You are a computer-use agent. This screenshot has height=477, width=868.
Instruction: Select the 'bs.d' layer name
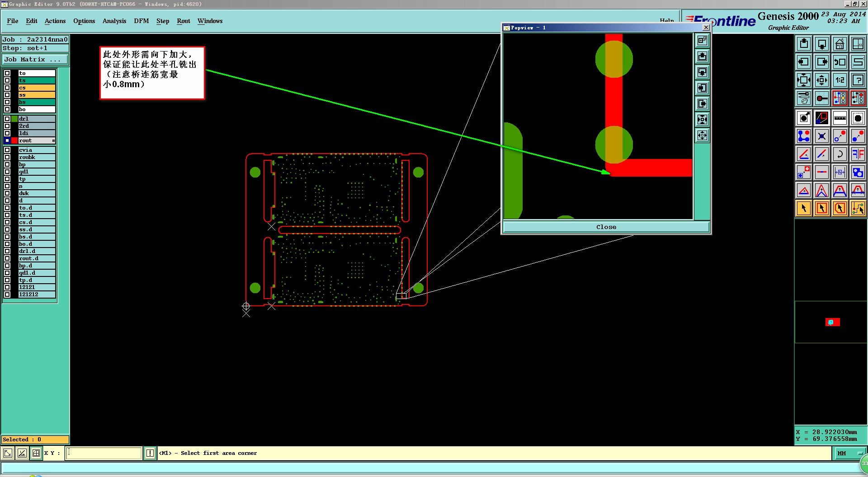coord(37,237)
